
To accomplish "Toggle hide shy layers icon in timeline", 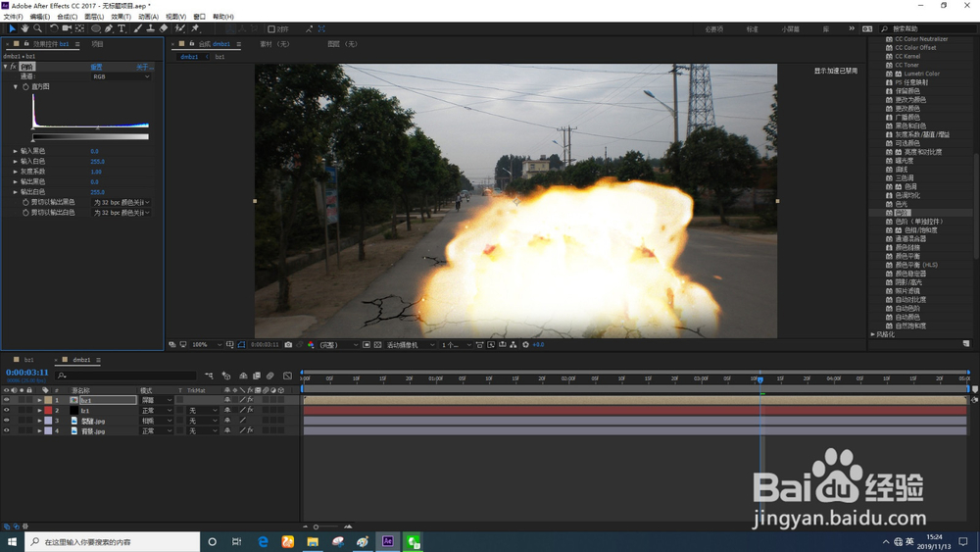I will click(x=243, y=376).
